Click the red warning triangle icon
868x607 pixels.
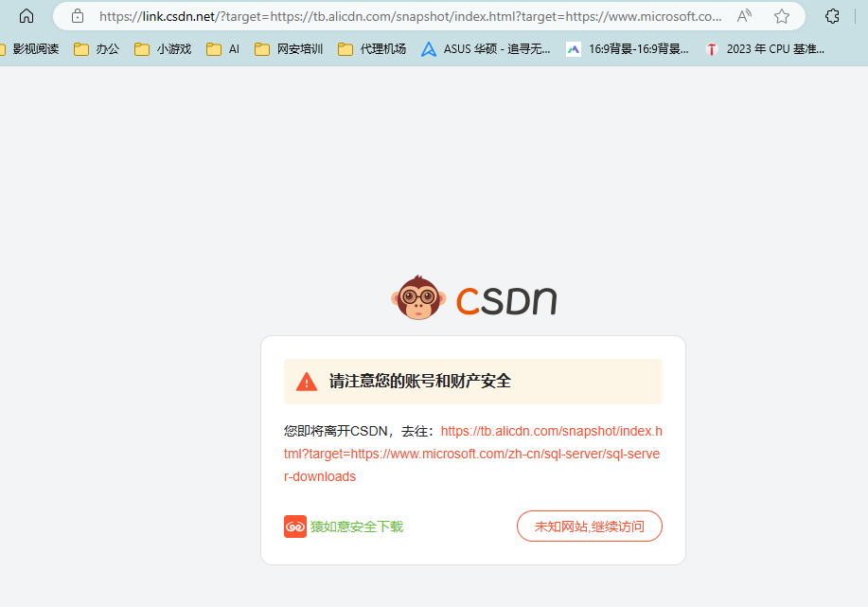click(x=306, y=382)
